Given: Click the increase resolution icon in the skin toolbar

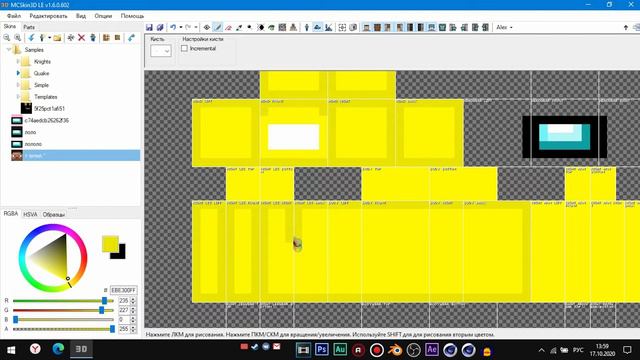Looking at the screenshot, I should click(118, 38).
